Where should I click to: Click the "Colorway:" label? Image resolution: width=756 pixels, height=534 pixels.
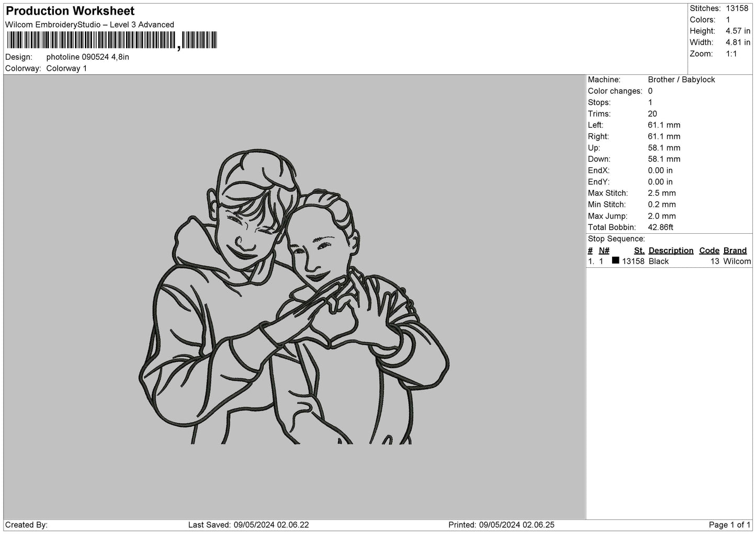23,69
